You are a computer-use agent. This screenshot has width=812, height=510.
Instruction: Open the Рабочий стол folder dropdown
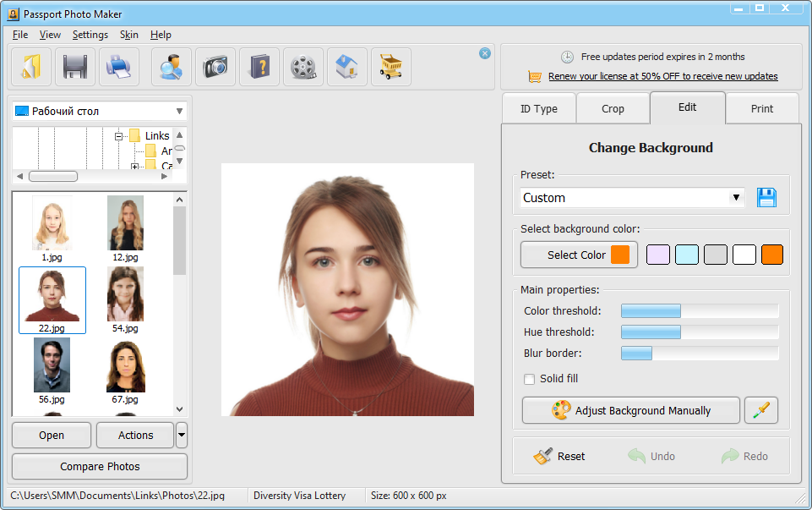(x=179, y=112)
